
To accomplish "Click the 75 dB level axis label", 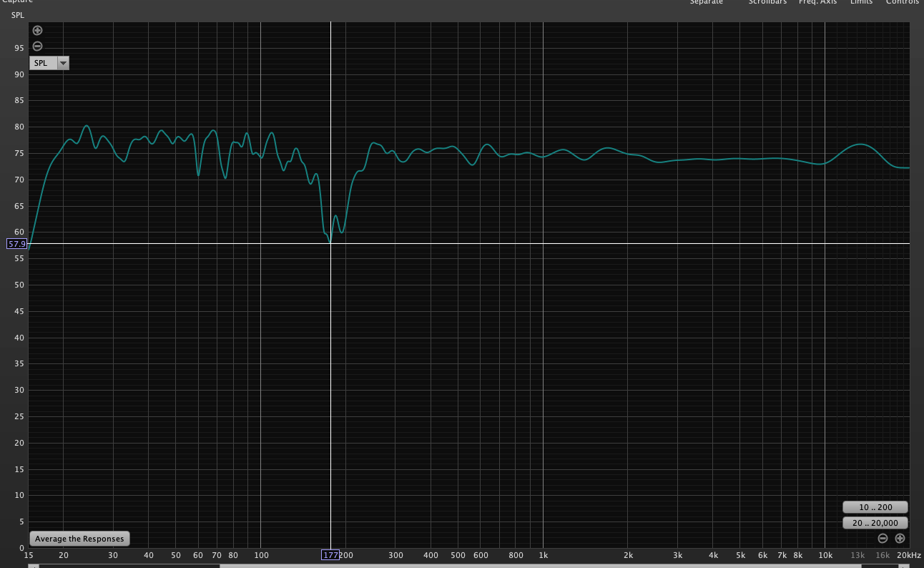I will pyautogui.click(x=19, y=153).
